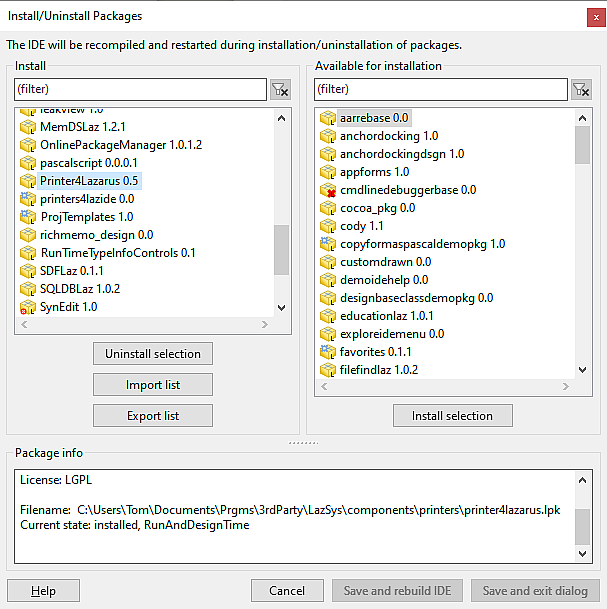Open Help for the packages dialog

43,591
